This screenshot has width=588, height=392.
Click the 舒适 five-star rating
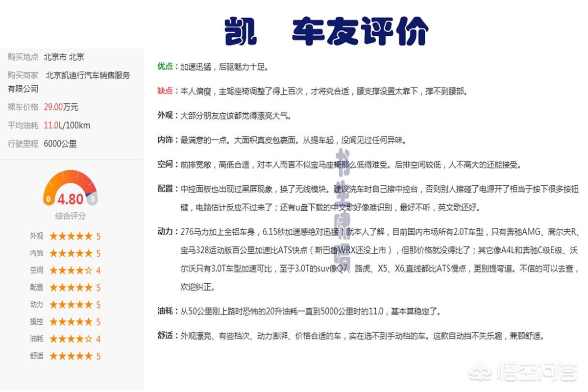71,356
